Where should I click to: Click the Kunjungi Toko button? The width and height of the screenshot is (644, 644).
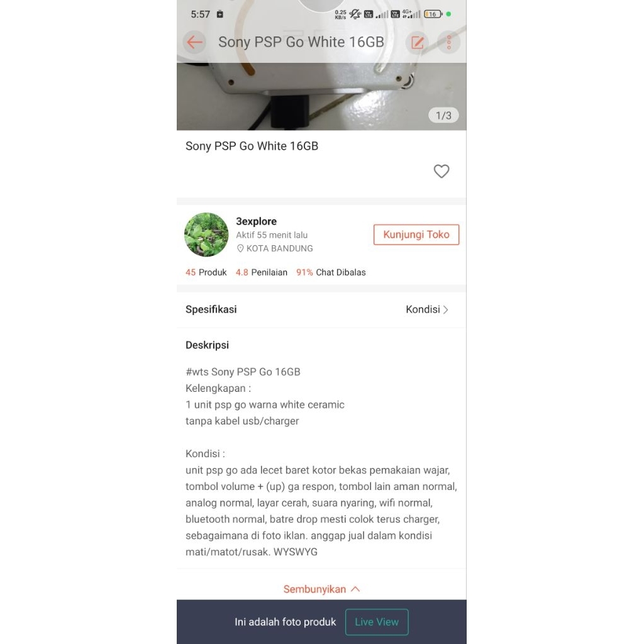(x=416, y=235)
